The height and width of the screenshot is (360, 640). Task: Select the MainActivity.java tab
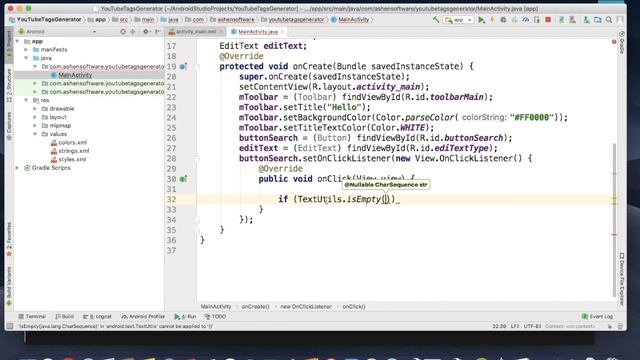pos(257,31)
